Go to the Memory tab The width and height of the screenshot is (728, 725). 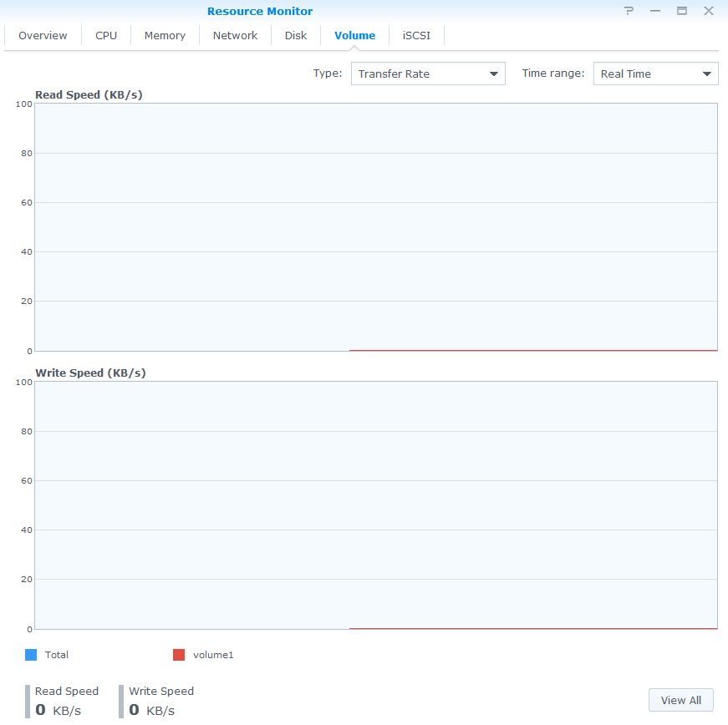click(x=165, y=35)
